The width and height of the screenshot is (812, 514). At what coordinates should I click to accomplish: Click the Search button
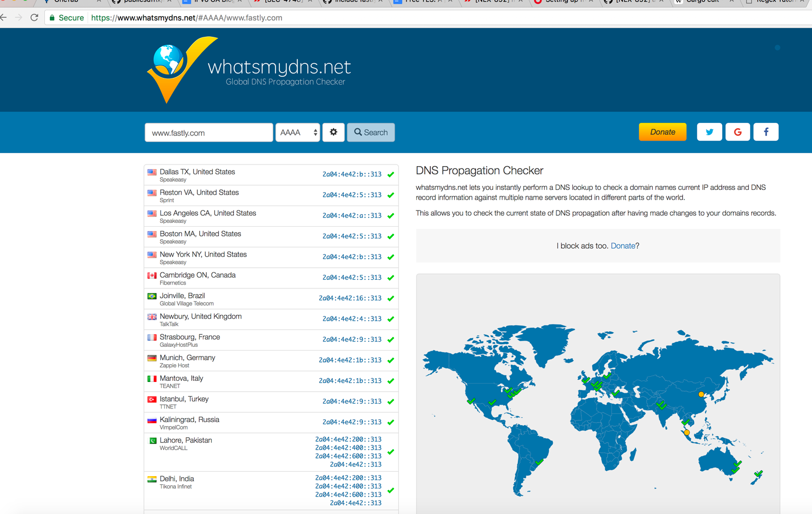[371, 132]
